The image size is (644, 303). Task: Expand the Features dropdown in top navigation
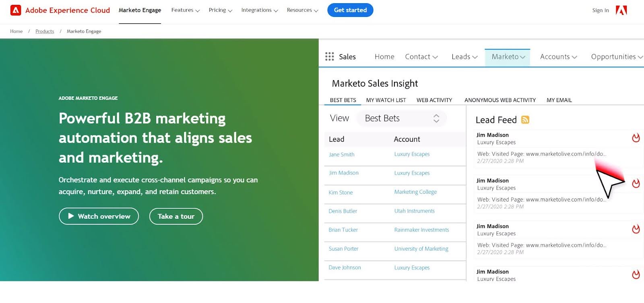(186, 10)
